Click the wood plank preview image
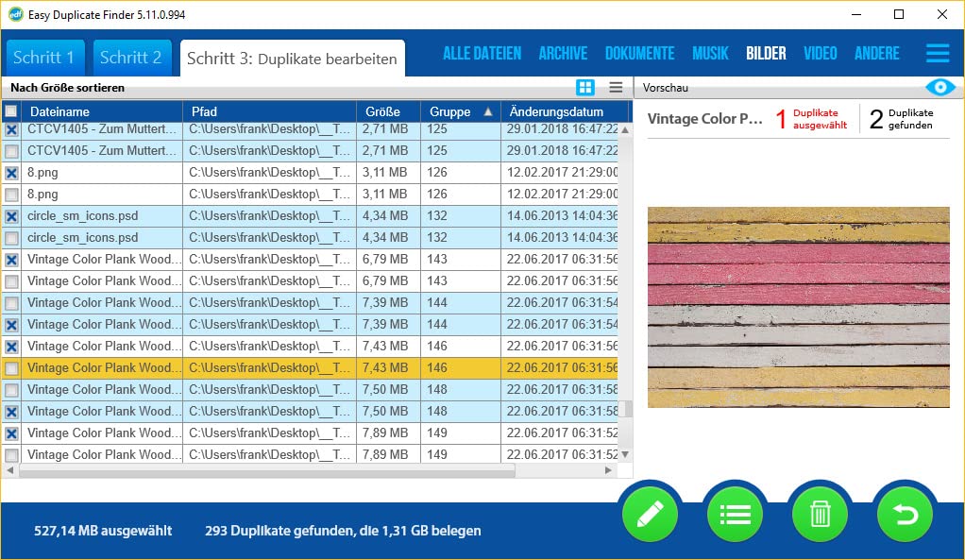Screen dimensions: 965x560 point(798,307)
